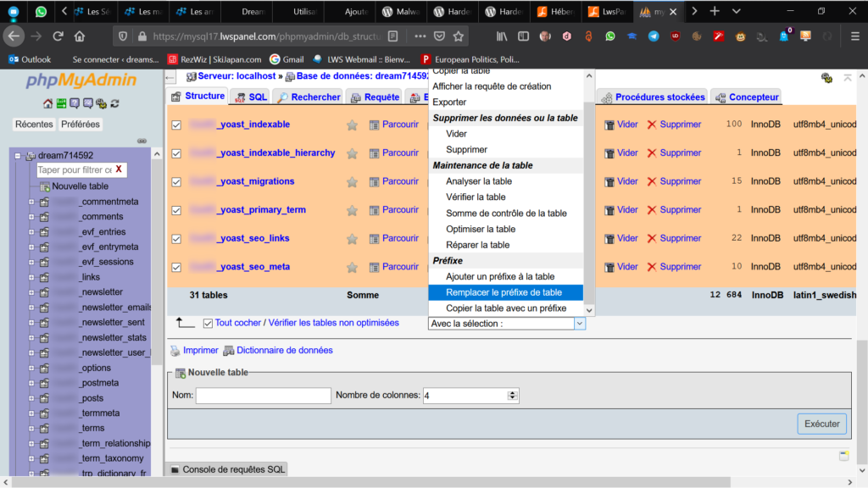Click the page actions three-dots icon

click(420, 36)
